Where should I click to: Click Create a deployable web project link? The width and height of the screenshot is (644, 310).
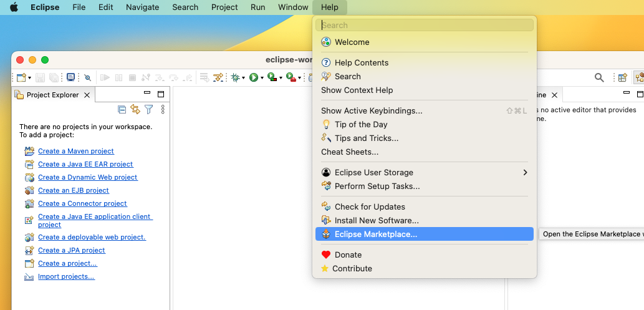click(92, 237)
